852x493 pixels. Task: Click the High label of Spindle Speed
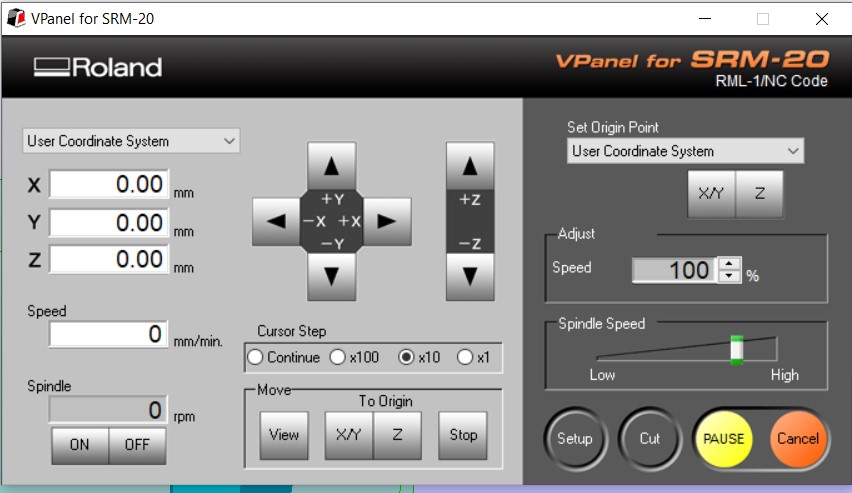pos(785,375)
